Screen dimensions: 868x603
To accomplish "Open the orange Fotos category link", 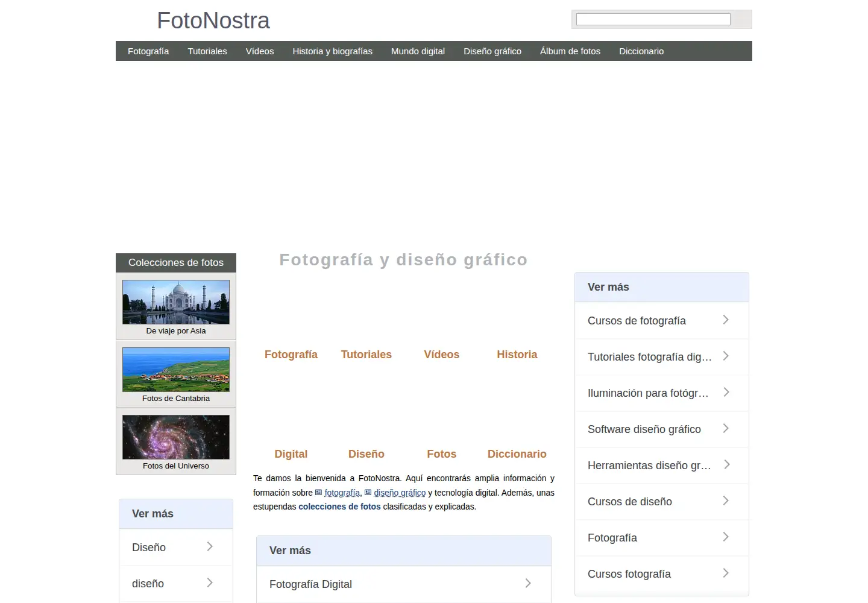I will 442,454.
